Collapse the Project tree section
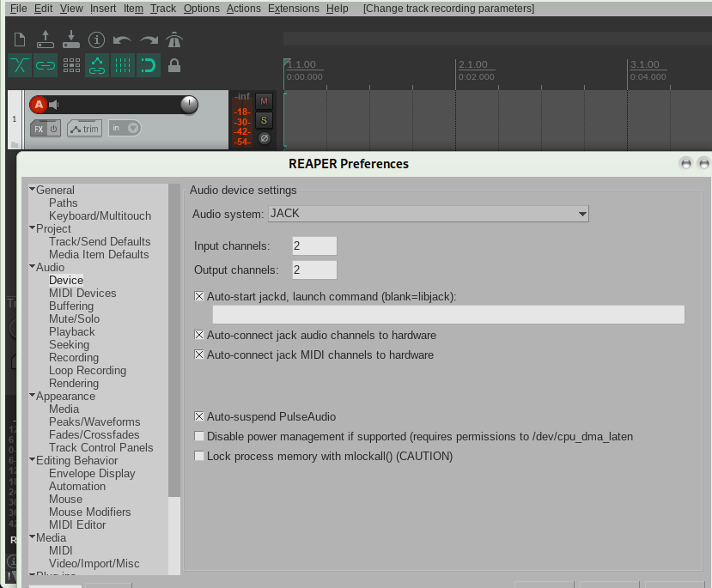 33,227
